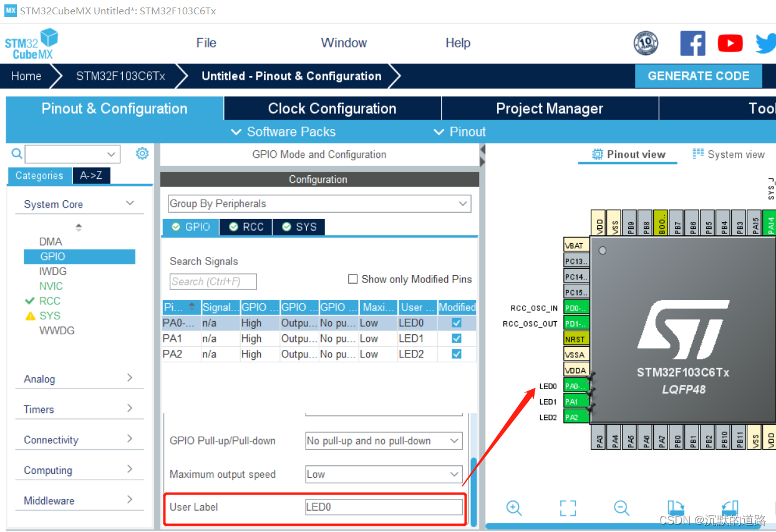Open the Help menu
Image resolution: width=776 pixels, height=532 pixels.
(x=458, y=43)
